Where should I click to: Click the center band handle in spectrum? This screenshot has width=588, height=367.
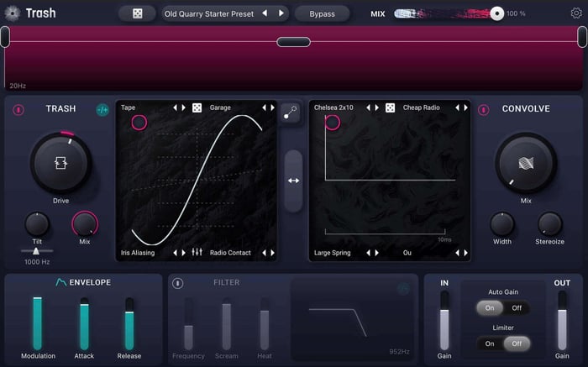tap(294, 42)
